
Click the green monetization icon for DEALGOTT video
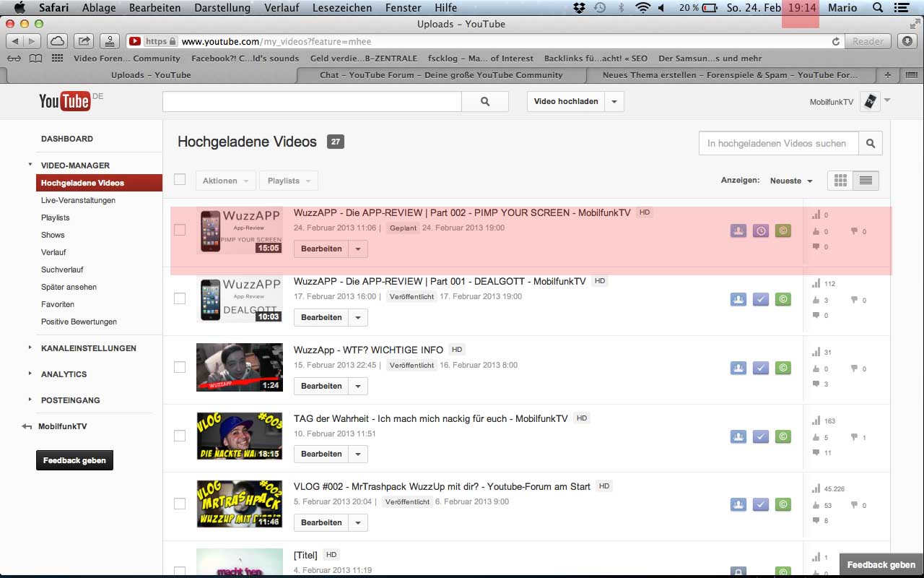783,300
